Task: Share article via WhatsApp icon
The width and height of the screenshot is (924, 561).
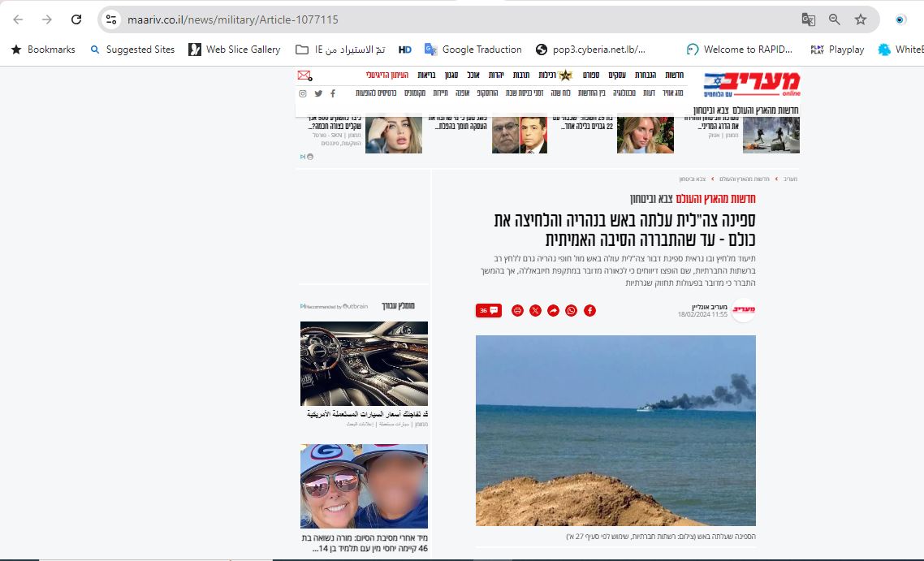Action: 572,310
